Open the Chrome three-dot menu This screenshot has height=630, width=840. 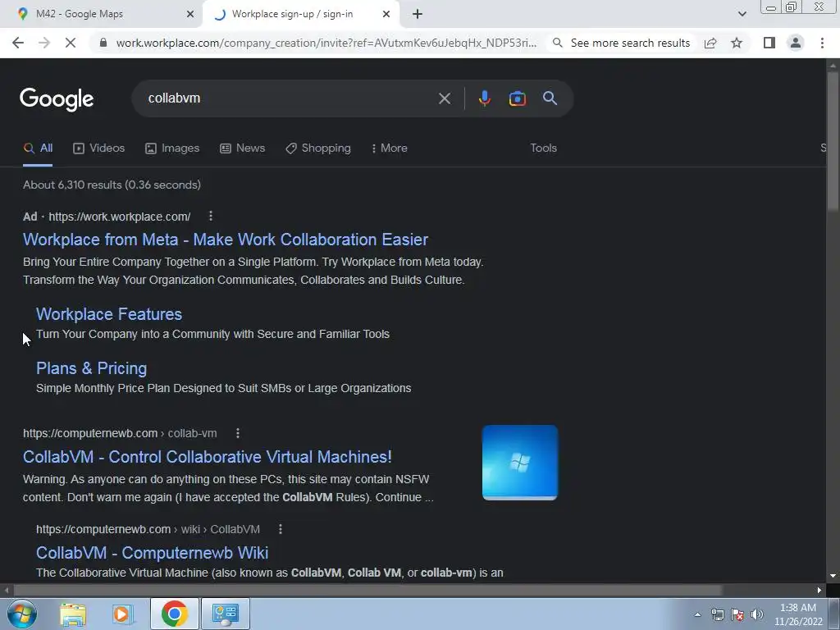coord(822,43)
